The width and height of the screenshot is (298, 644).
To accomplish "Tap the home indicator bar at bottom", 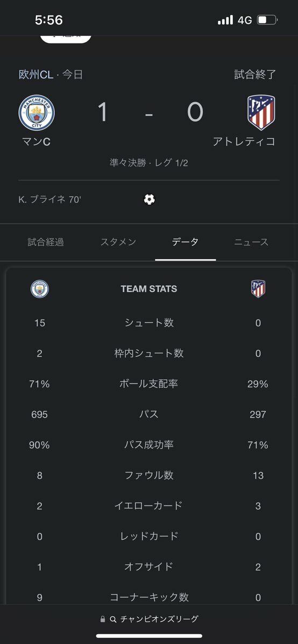I will (149, 636).
